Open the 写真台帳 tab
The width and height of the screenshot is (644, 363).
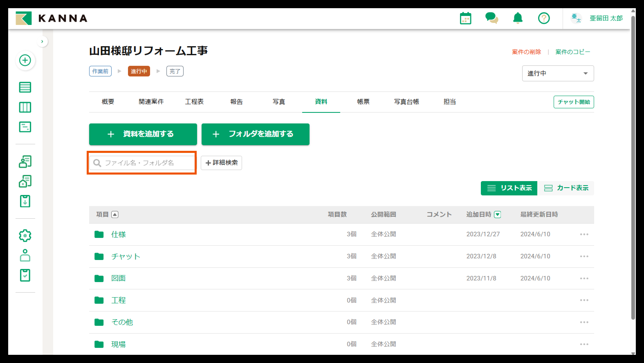click(x=406, y=102)
